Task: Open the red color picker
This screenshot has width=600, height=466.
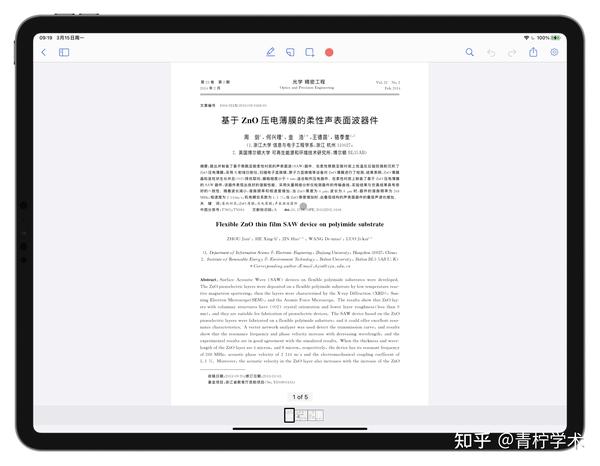Action: pyautogui.click(x=329, y=52)
